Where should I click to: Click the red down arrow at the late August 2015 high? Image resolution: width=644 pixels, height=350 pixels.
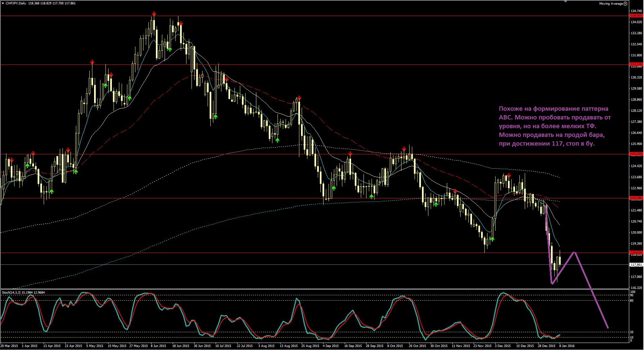[x=299, y=98]
